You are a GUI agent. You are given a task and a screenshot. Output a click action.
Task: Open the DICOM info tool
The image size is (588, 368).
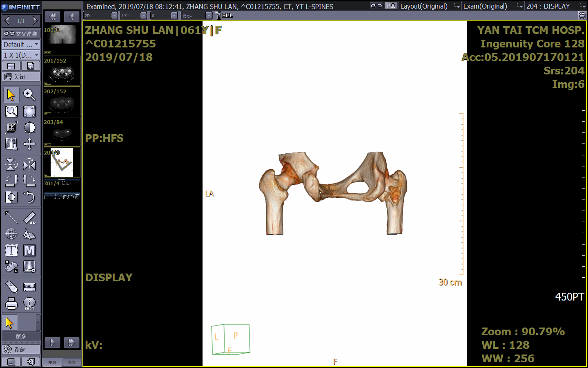point(29,303)
